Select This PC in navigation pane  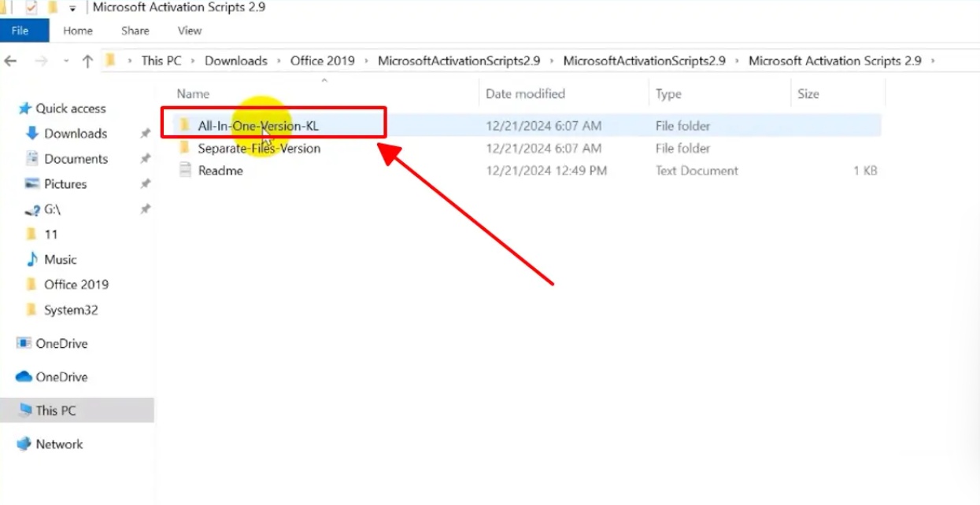pyautogui.click(x=55, y=411)
